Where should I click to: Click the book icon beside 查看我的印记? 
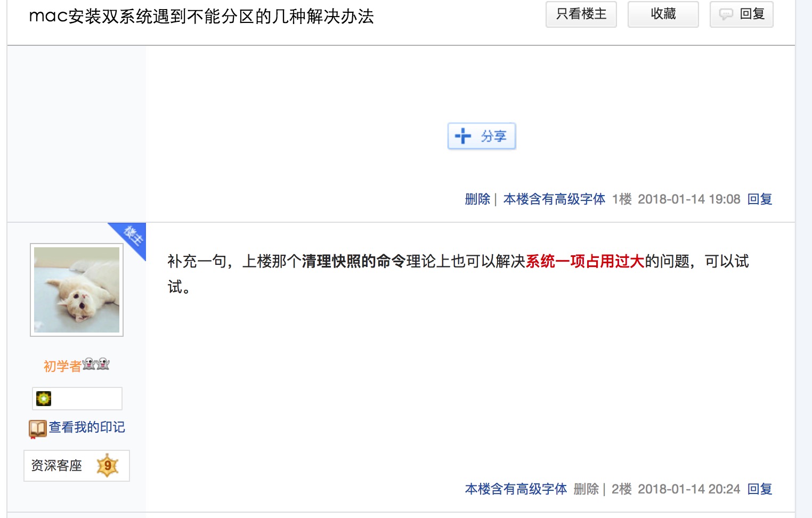tap(37, 428)
